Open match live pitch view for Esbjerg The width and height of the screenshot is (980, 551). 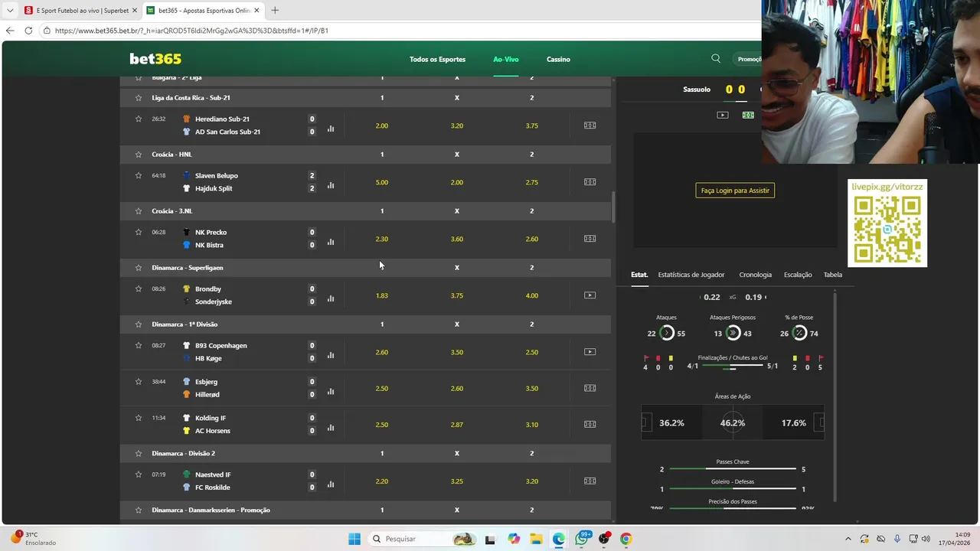[590, 388]
